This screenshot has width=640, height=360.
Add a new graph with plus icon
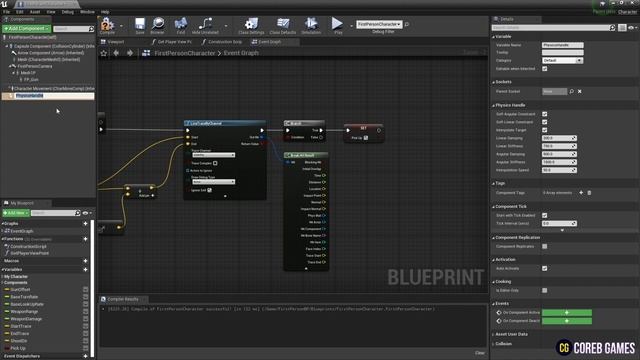[x=85, y=224]
